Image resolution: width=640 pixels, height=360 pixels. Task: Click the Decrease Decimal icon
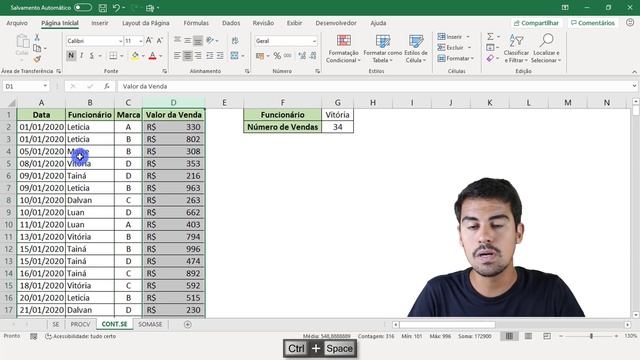tap(313, 56)
